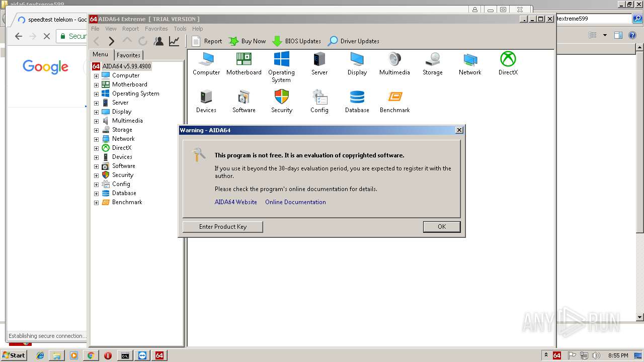Open the Display category icon in main pane
644x362 pixels.
357,64
